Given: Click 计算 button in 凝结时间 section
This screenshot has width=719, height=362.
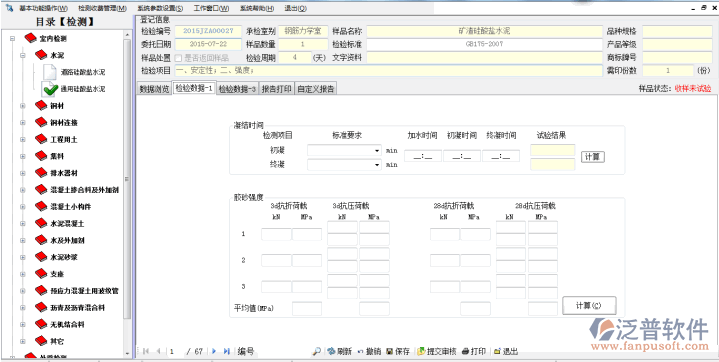Looking at the screenshot, I should pos(593,156).
